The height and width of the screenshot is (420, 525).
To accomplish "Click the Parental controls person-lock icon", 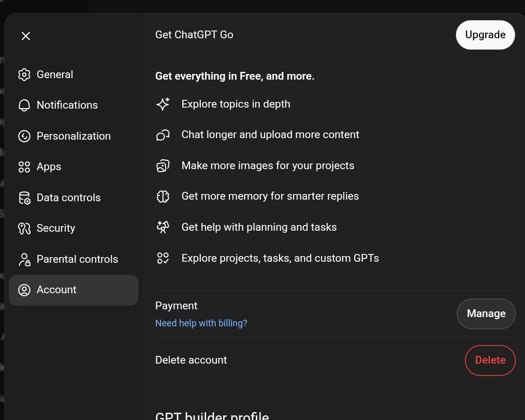I will (x=24, y=259).
